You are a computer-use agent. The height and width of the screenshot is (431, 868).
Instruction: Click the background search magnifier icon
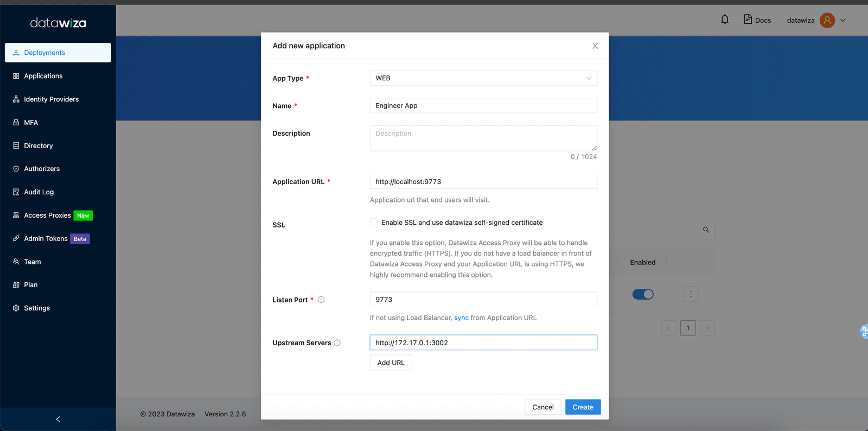click(x=706, y=230)
